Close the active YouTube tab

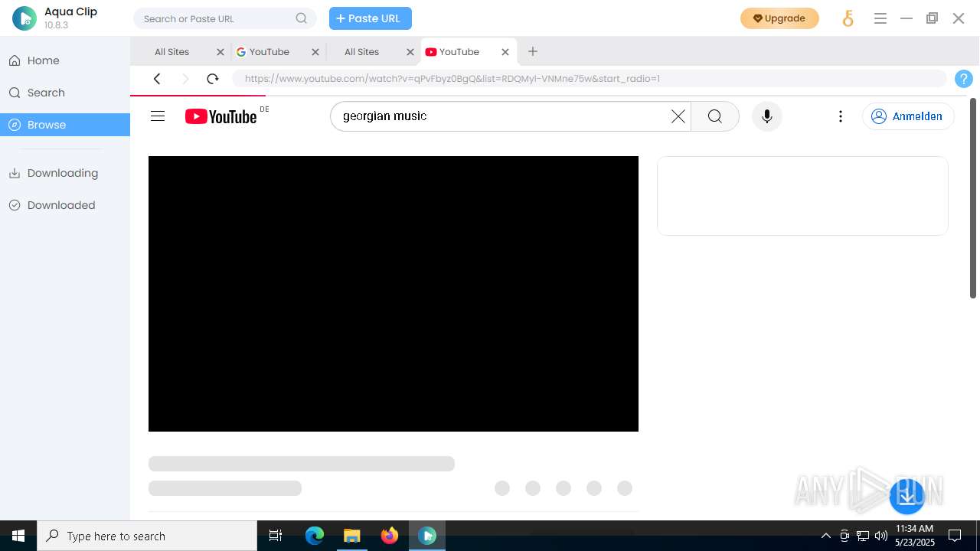[x=505, y=52]
